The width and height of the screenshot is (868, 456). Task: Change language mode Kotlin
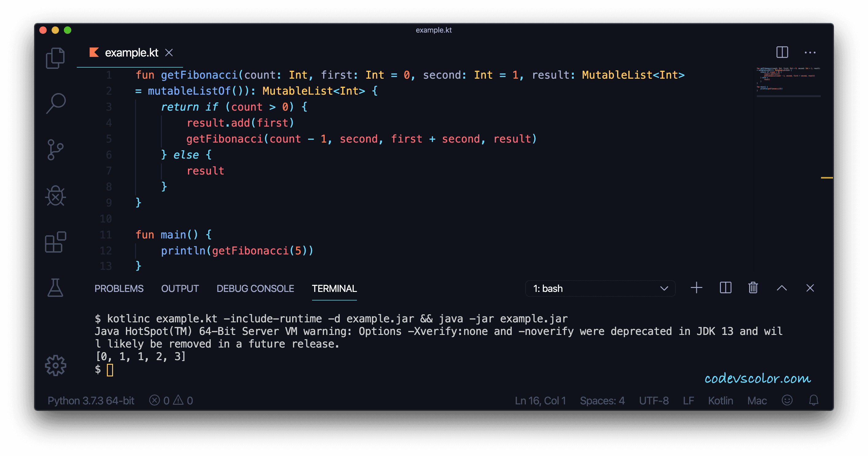click(x=720, y=400)
